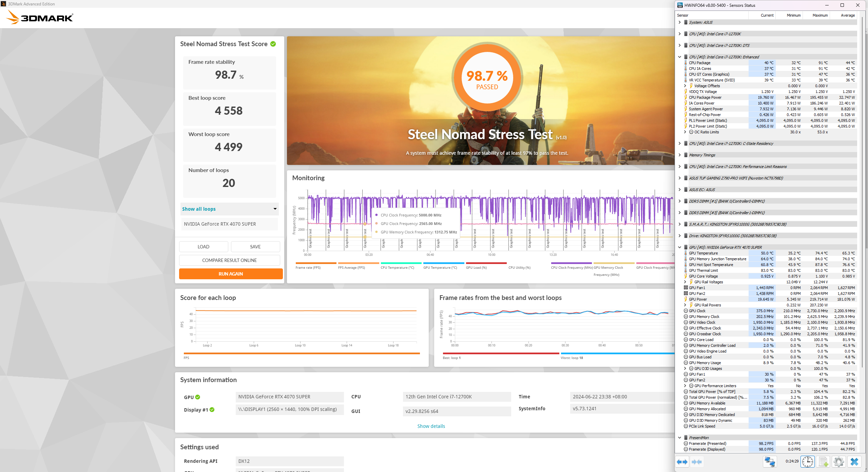Expand the System: ASUS sensor group
This screenshot has width=868, height=472.
coord(679,22)
